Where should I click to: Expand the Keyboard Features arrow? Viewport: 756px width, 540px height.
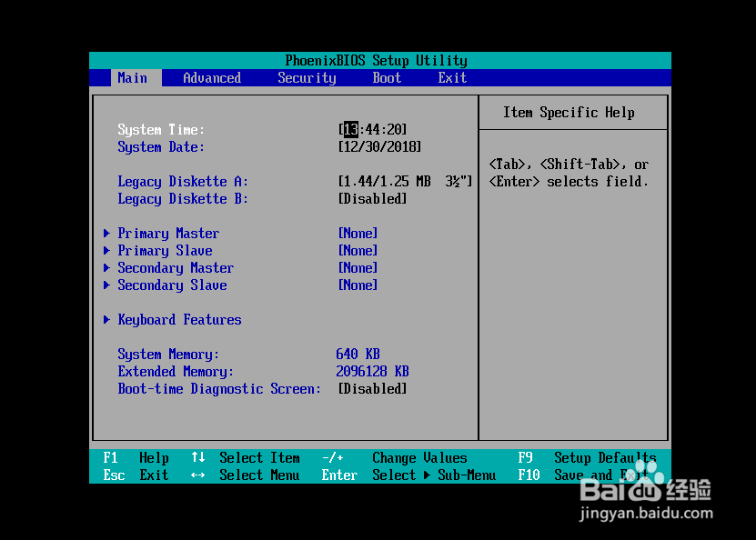106,320
